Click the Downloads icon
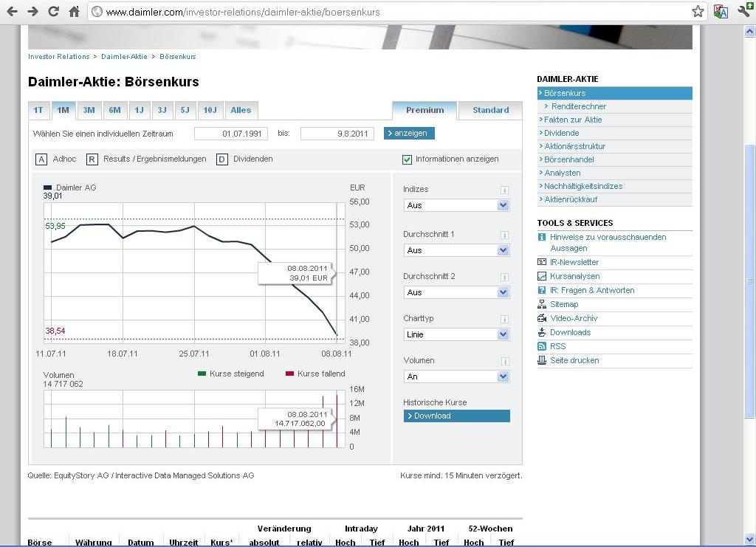 542,332
